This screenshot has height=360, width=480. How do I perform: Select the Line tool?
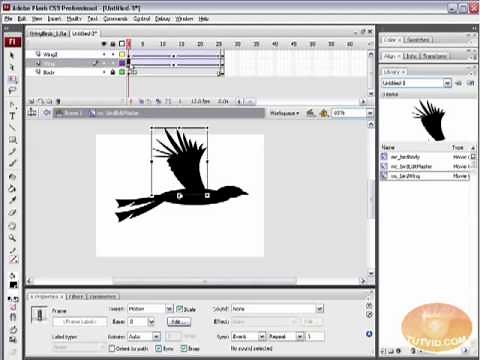click(12, 128)
